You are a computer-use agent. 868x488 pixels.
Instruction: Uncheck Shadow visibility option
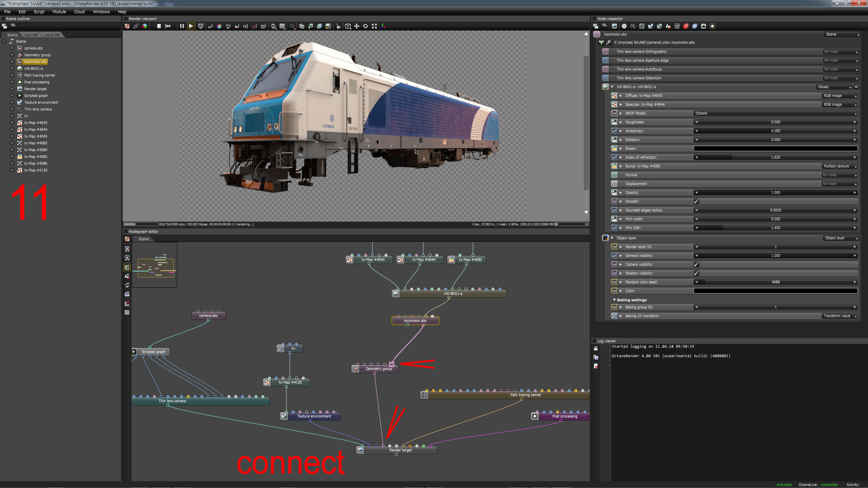coord(696,273)
